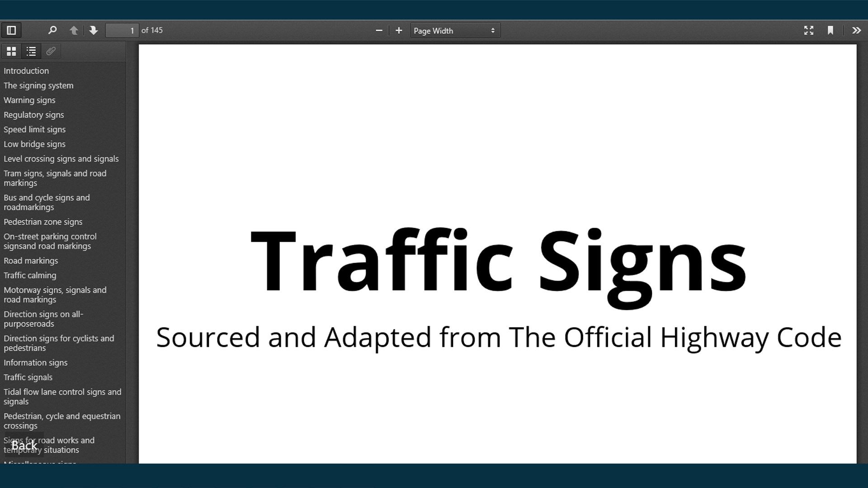Select the list view icon

(x=31, y=51)
